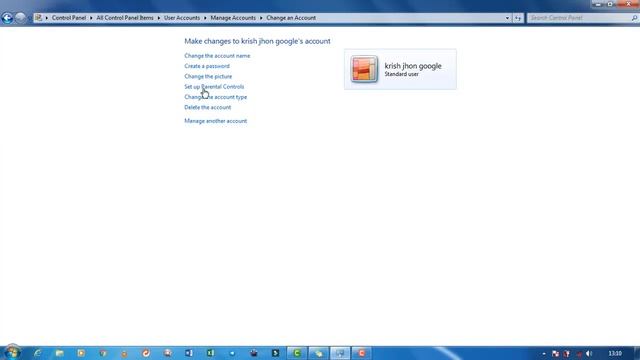Expand root arrow before Control Panel breadcrumb
The height and width of the screenshot is (360, 640).
pyautogui.click(x=47, y=18)
